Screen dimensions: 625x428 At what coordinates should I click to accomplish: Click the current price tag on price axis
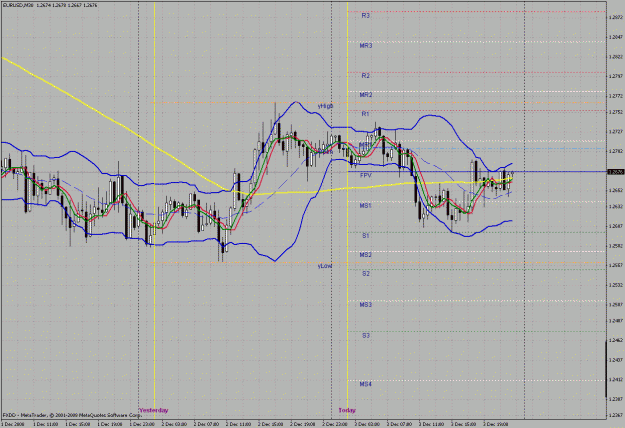coord(616,172)
